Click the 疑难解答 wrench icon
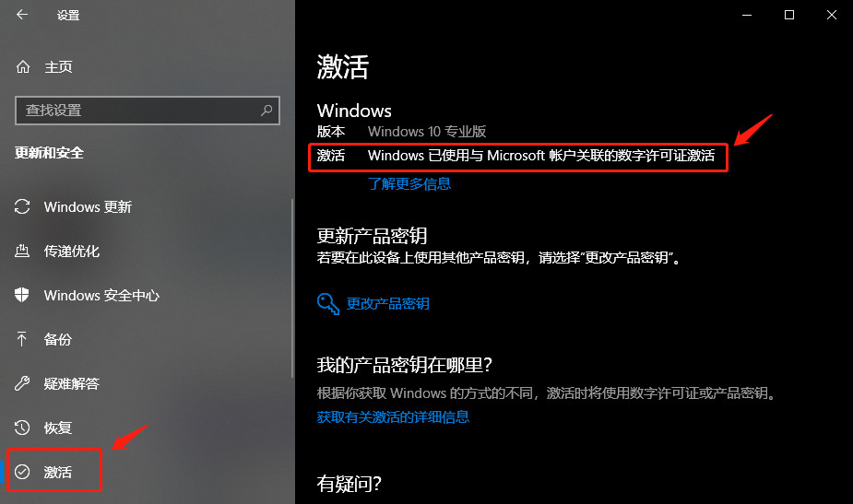This screenshot has height=504, width=853. tap(22, 383)
